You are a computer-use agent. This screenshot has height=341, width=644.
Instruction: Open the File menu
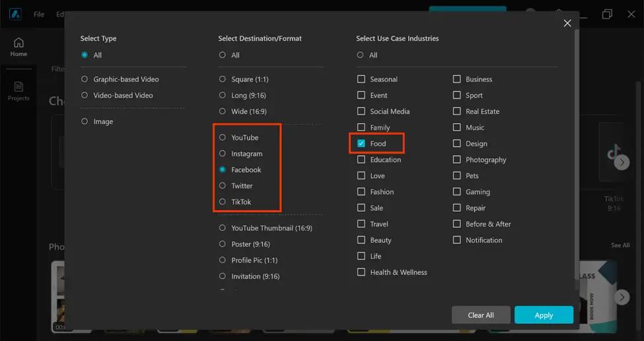[39, 14]
